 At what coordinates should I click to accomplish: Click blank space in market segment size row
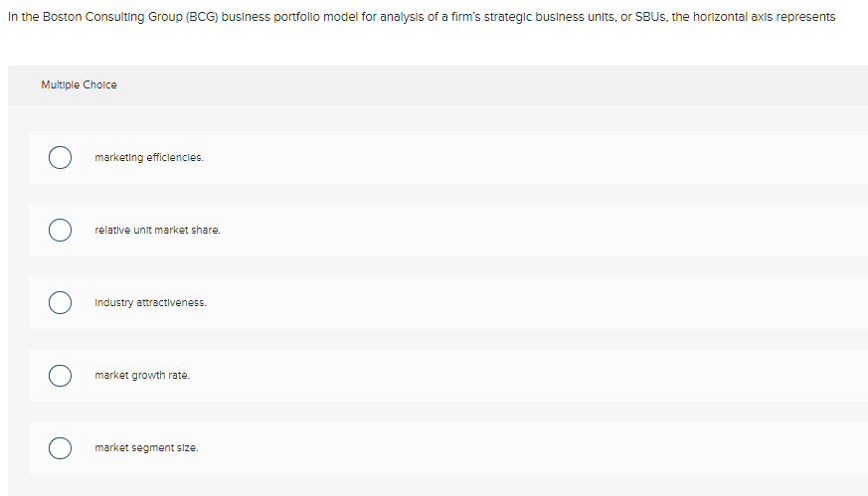click(x=547, y=448)
